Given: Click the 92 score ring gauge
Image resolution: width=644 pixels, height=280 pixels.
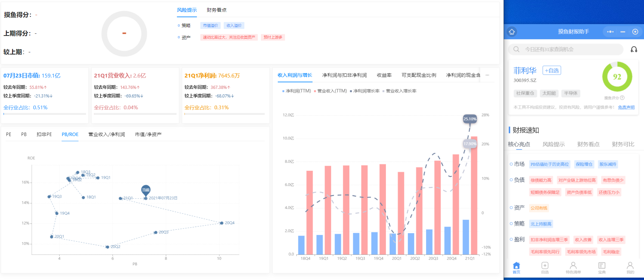Looking at the screenshot, I should tap(617, 77).
